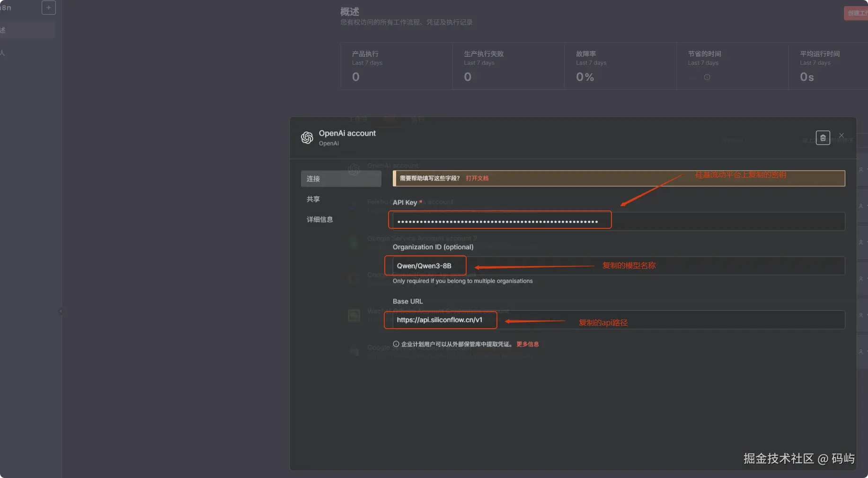Open the 打开文档 documentation link
The width and height of the screenshot is (868, 478).
click(x=477, y=178)
